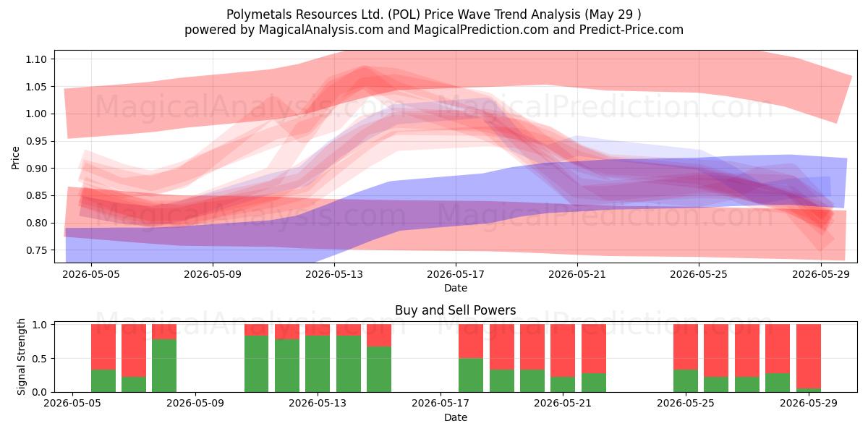
Task: Click "2026-05-29" date tick under the price chart
Action: (x=820, y=275)
